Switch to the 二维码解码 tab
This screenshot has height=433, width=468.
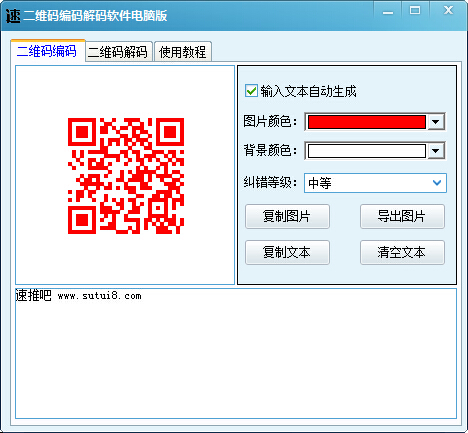coord(118,52)
